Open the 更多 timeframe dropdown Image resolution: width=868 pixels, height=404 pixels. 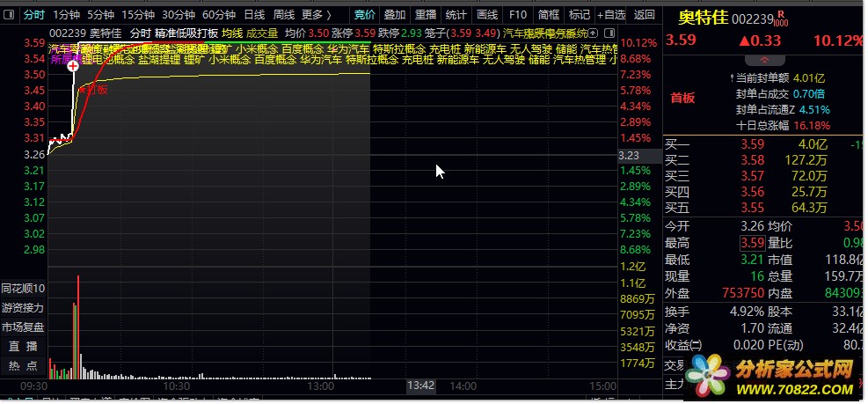point(316,14)
